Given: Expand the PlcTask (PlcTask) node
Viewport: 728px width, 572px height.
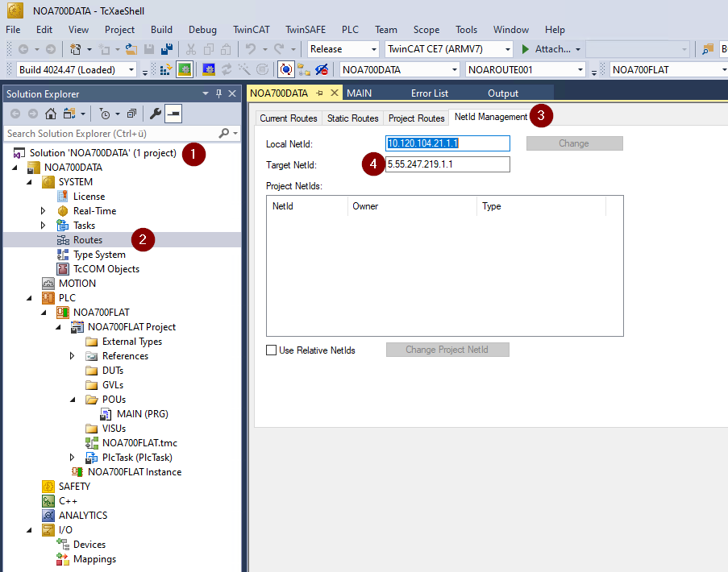Looking at the screenshot, I should (73, 458).
